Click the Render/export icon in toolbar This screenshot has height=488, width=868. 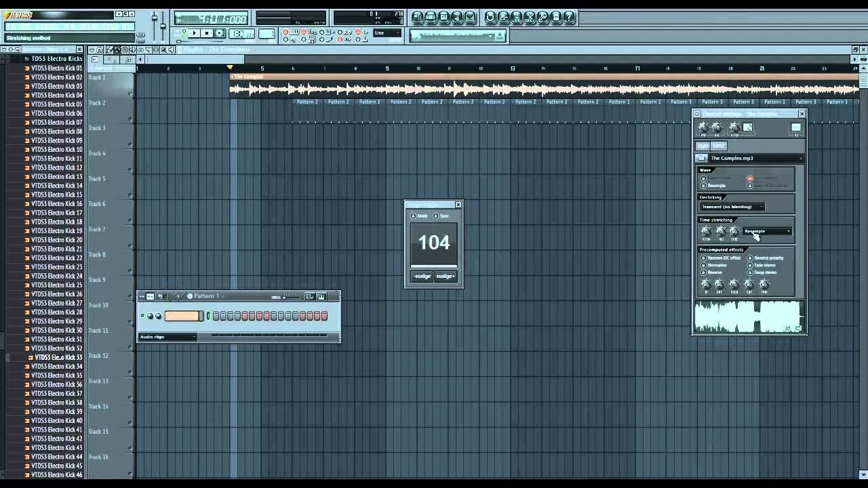(x=516, y=18)
